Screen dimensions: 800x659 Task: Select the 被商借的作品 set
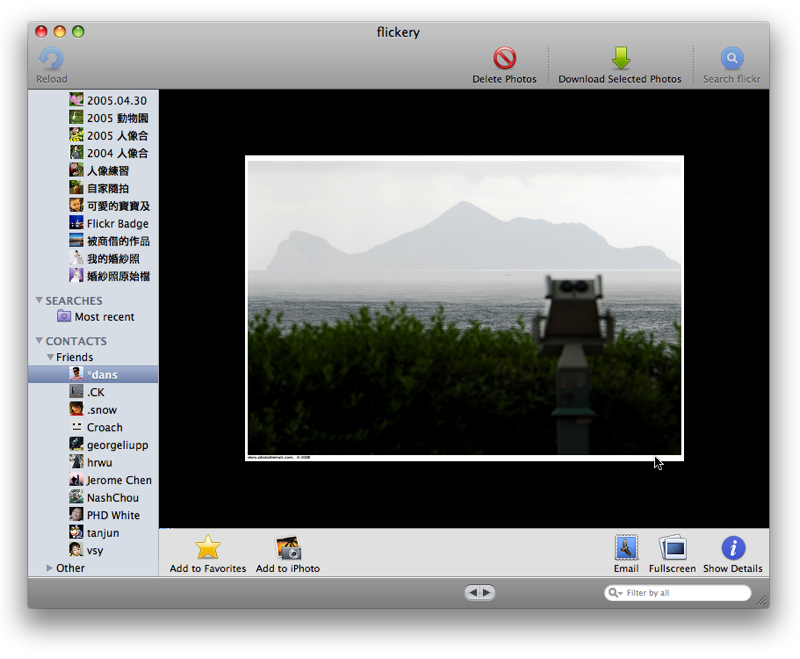(93, 241)
